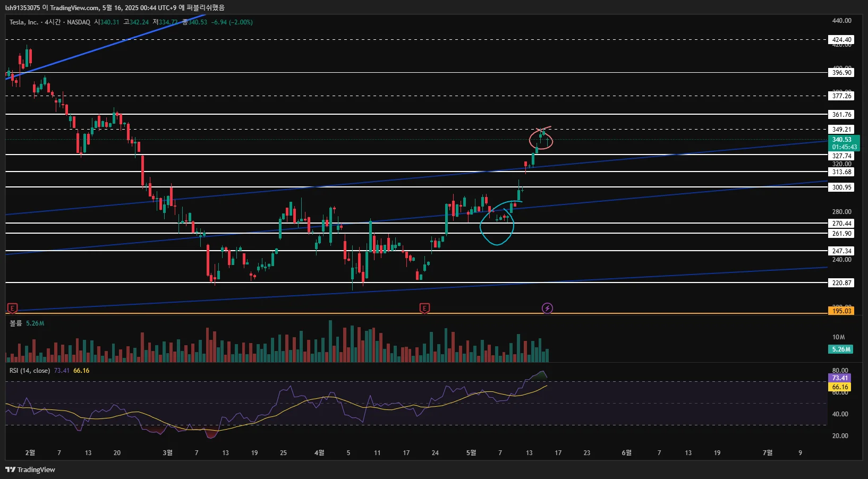Image resolution: width=868 pixels, height=479 pixels.
Task: Select the 361.76 horizontal line price label
Action: 841,115
